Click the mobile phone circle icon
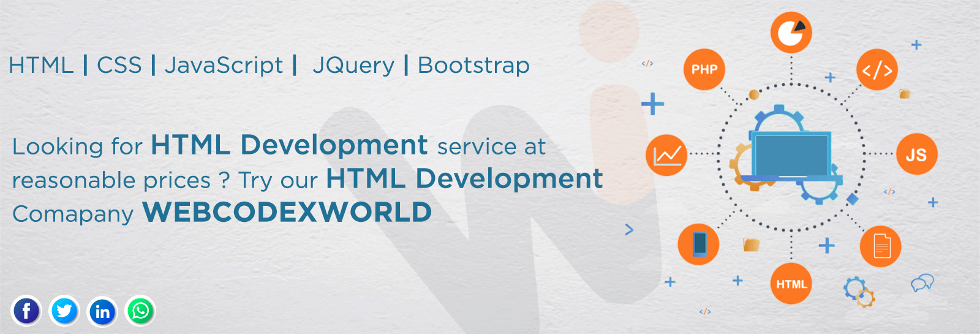This screenshot has width=980, height=334. (x=698, y=244)
